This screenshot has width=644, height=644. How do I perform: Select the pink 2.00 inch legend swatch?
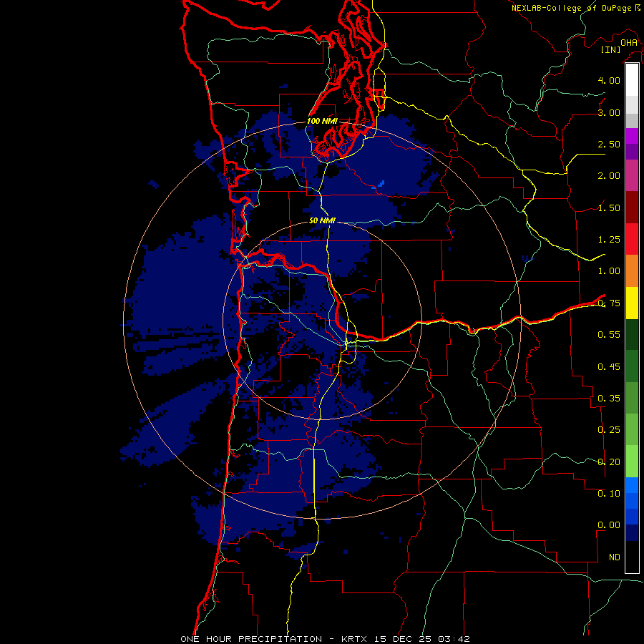632,175
